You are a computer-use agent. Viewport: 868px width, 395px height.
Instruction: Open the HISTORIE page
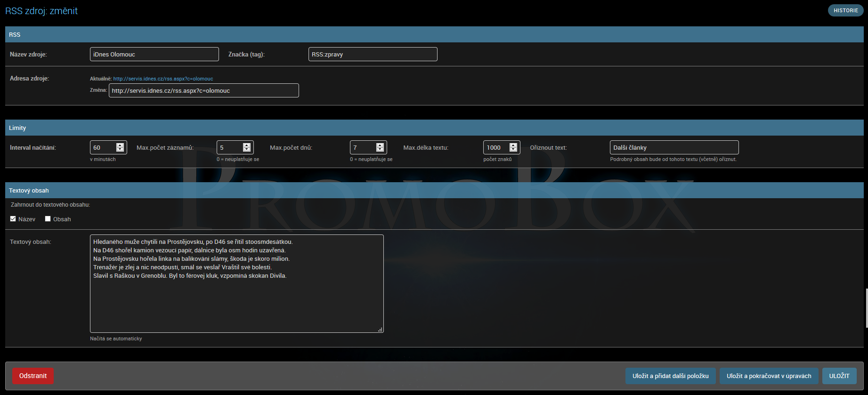click(845, 10)
